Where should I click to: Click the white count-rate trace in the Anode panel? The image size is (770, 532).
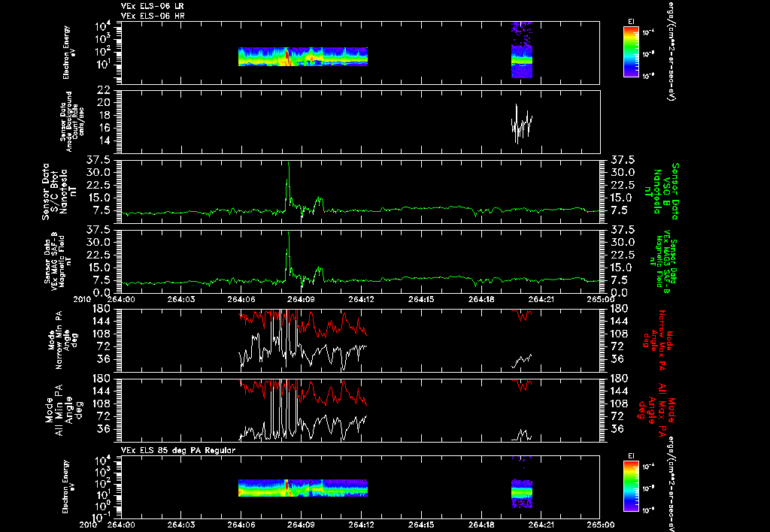click(x=522, y=124)
